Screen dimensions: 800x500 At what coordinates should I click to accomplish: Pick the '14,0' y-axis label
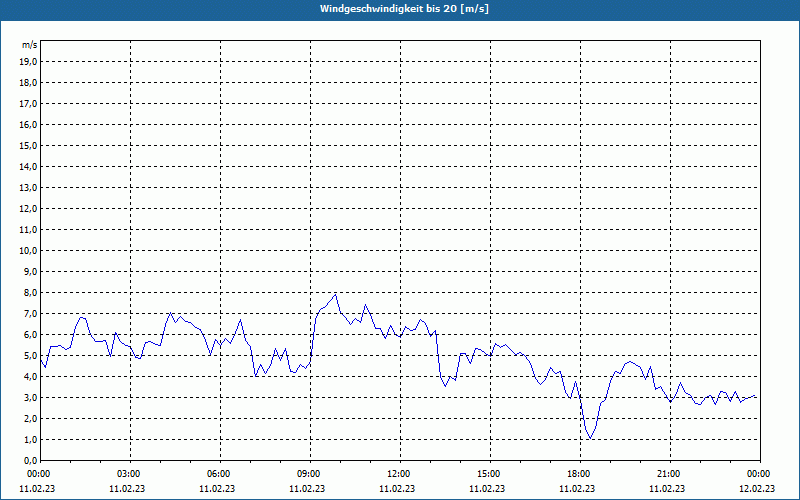(x=28, y=167)
